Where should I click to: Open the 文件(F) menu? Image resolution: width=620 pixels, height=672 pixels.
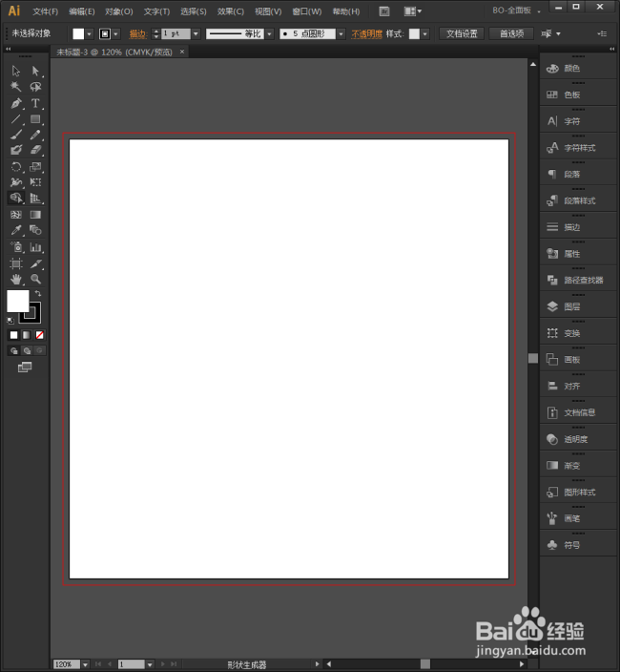[x=45, y=11]
